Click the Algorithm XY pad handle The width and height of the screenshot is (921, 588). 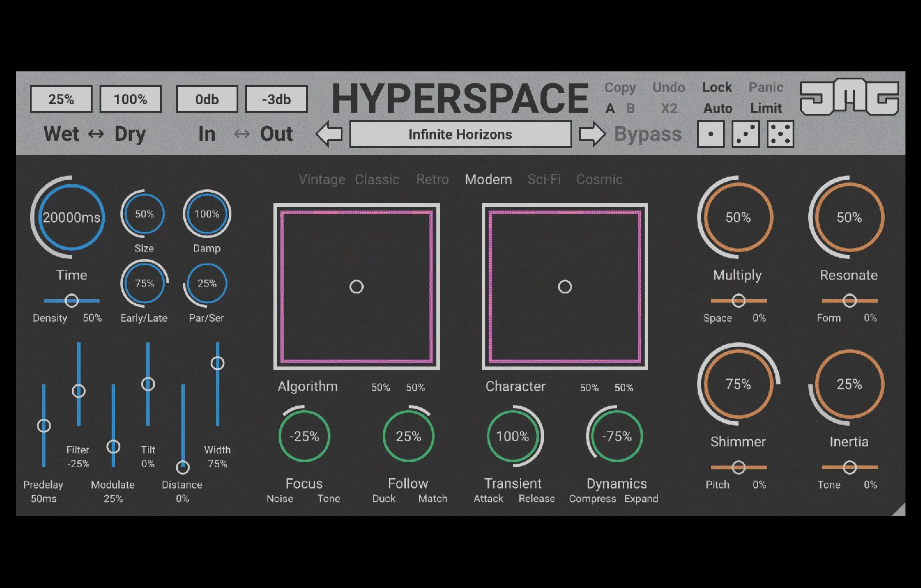(356, 287)
